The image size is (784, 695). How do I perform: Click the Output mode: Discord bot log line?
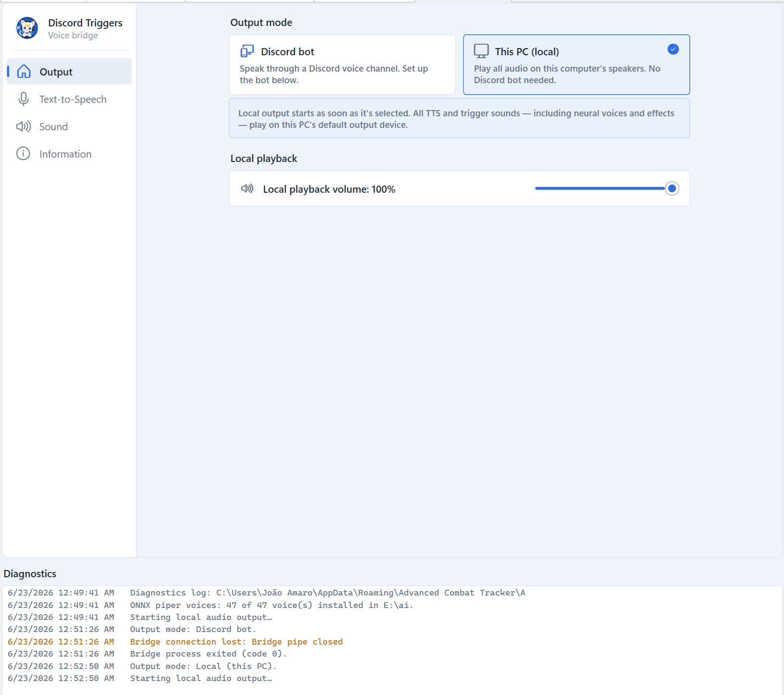(x=132, y=629)
